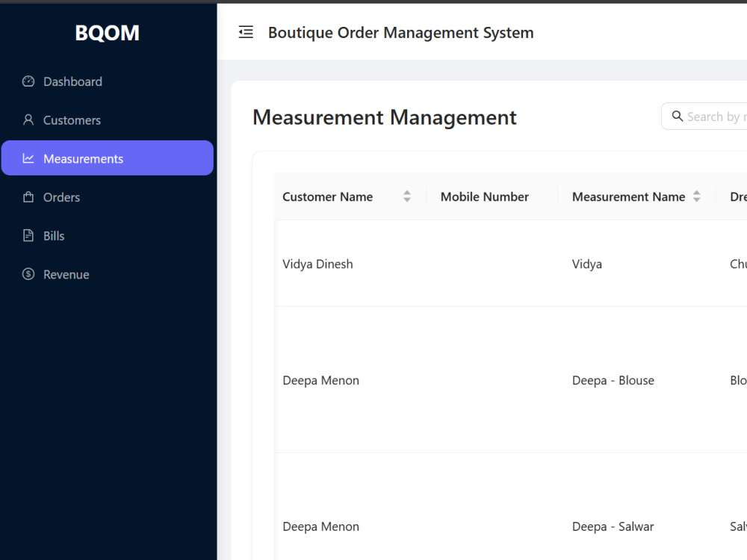The width and height of the screenshot is (747, 560).
Task: Click the Deepa - Salwar measurement cell
Action: point(613,526)
